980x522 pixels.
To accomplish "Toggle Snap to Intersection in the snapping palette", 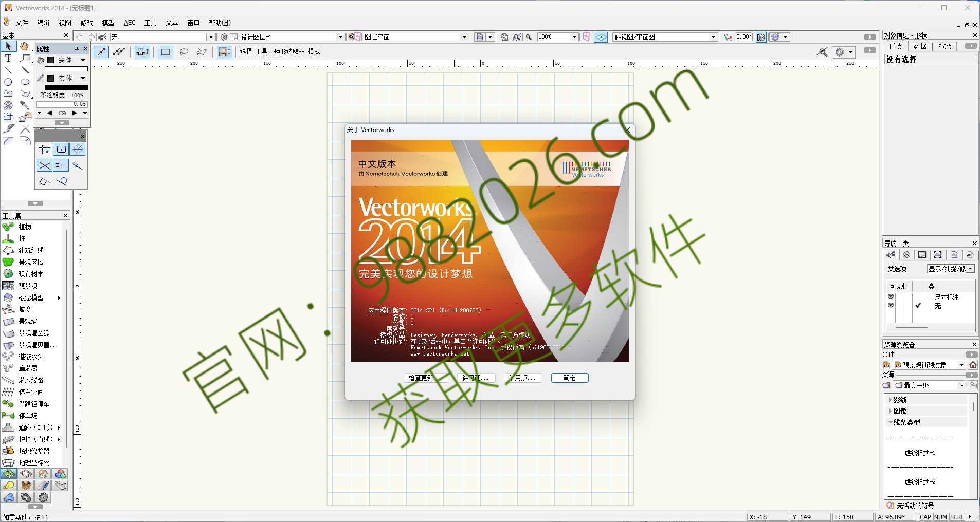I will coord(45,165).
